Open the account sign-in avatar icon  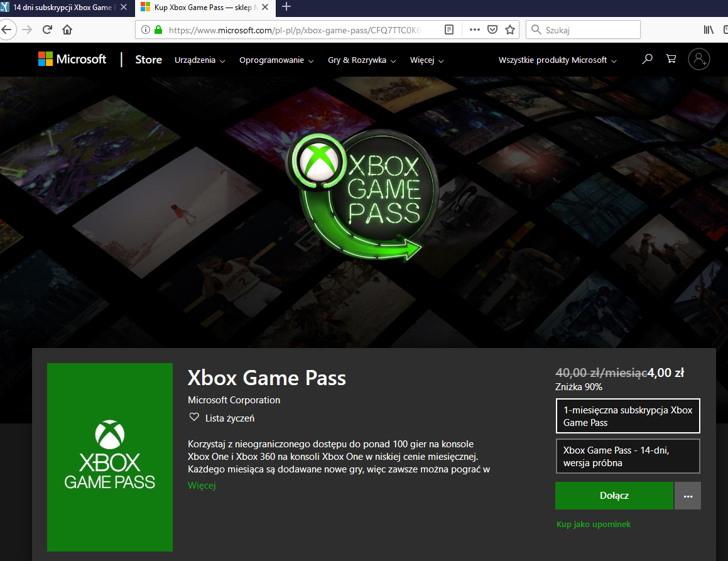point(698,59)
